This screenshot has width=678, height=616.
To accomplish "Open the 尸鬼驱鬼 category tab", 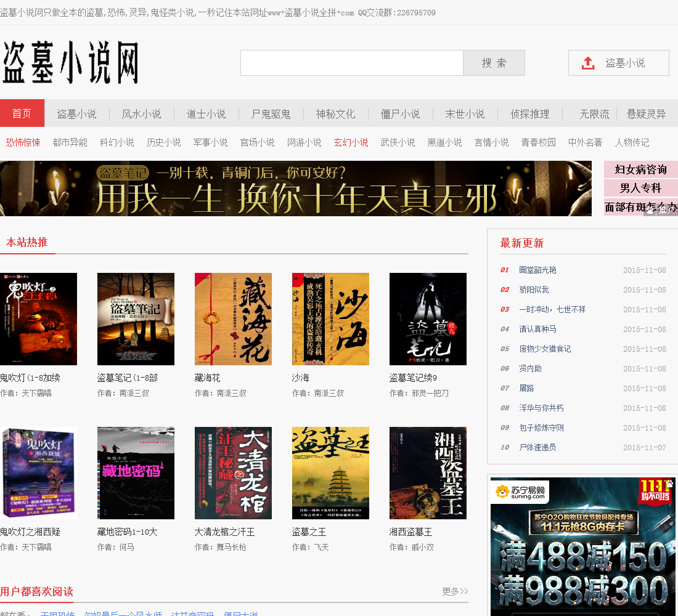I will pyautogui.click(x=271, y=114).
